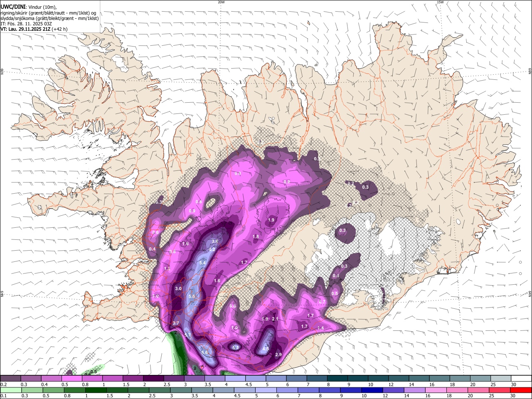Click the 3.7 precipitation value on map
532x399 pixels.
[176, 323]
